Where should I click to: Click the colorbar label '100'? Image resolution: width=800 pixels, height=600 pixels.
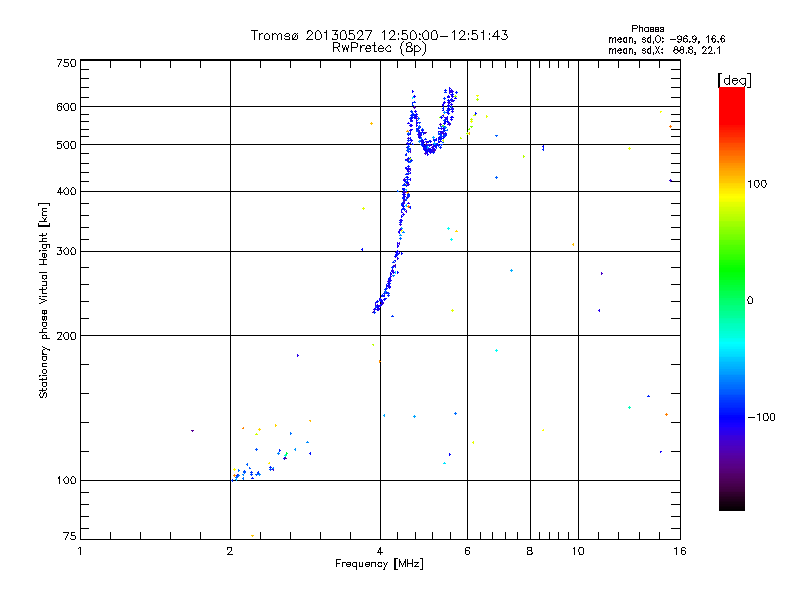point(757,184)
